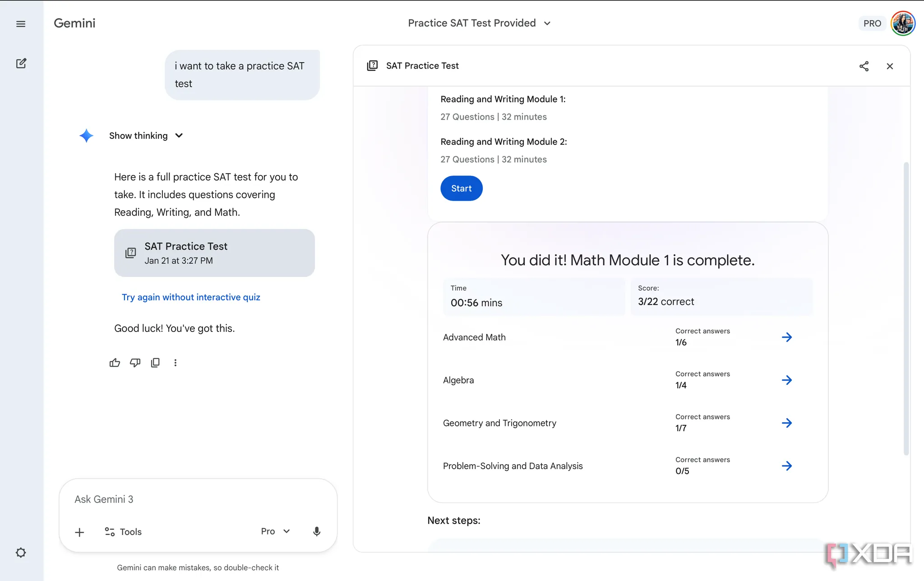Click the SAT Practice Test panel title

pos(422,66)
